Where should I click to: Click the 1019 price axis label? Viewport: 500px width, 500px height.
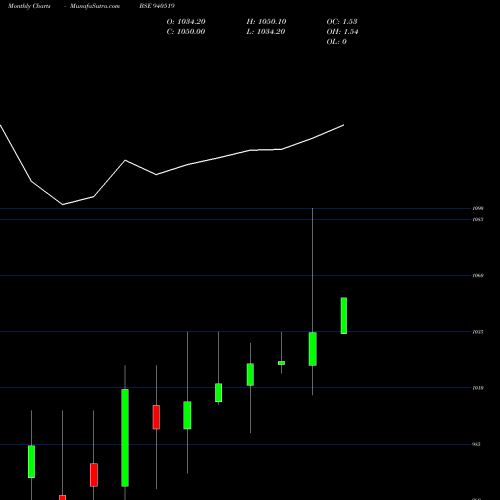[x=478, y=388]
